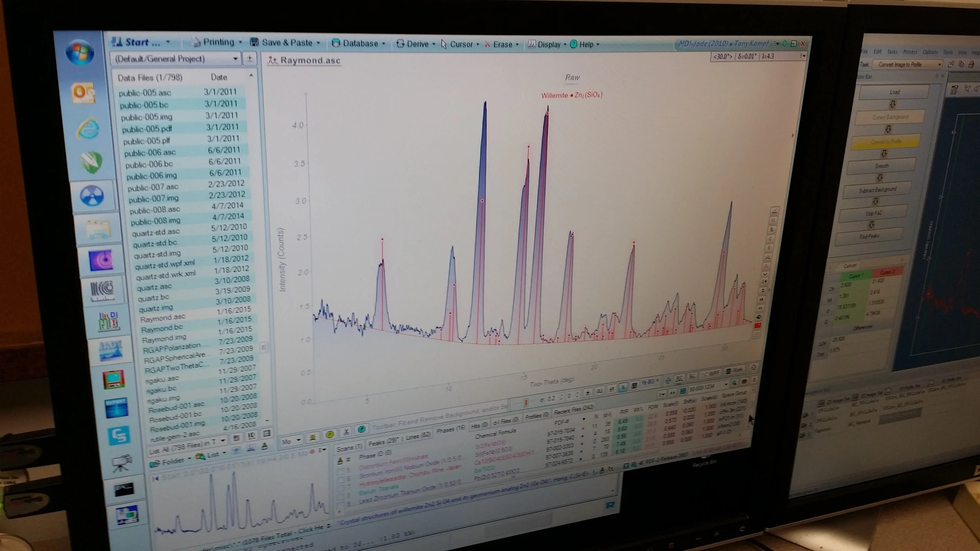The height and width of the screenshot is (551, 980).
Task: Open the Help menu in Jade
Action: 584,45
